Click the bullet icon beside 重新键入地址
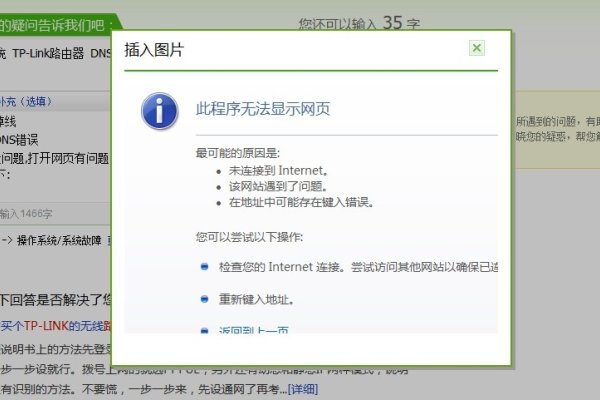 tap(205, 299)
